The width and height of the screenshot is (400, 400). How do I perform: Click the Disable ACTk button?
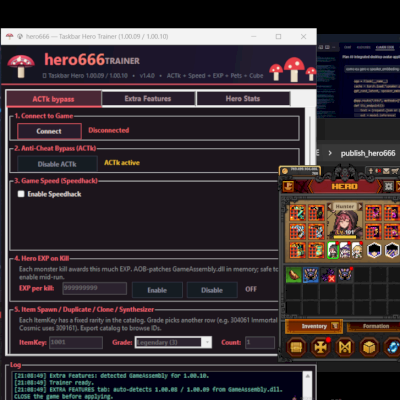pos(57,164)
